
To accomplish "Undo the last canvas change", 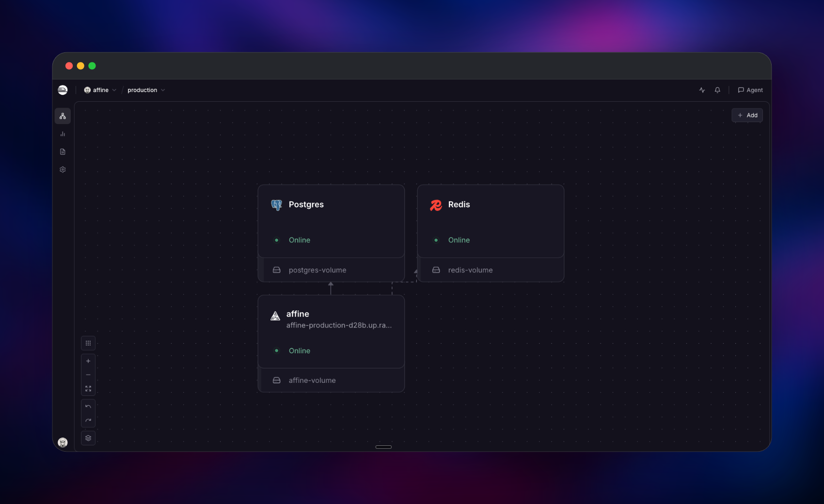I will pos(88,407).
